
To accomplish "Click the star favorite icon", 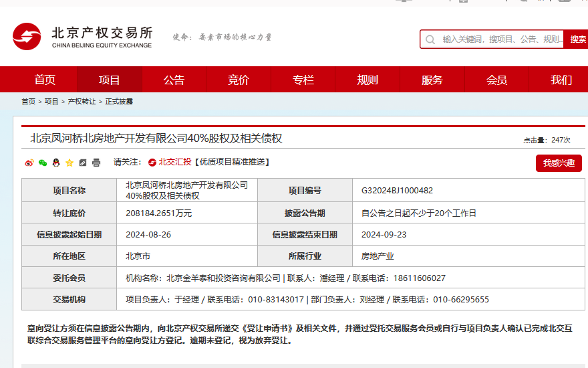I will point(69,163).
